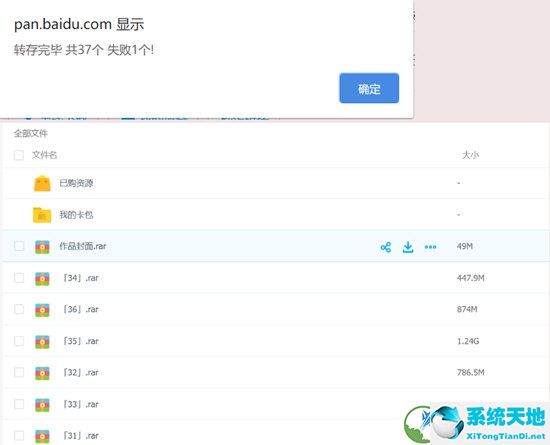This screenshot has height=445, width=550.
Task: Select file name 「31」.rar
Action: coord(81,436)
